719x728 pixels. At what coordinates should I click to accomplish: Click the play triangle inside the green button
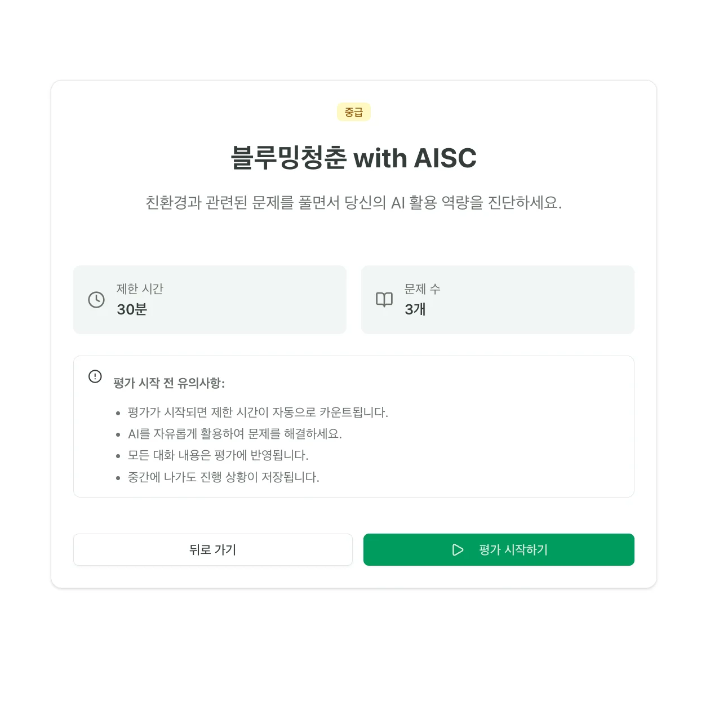point(458,550)
